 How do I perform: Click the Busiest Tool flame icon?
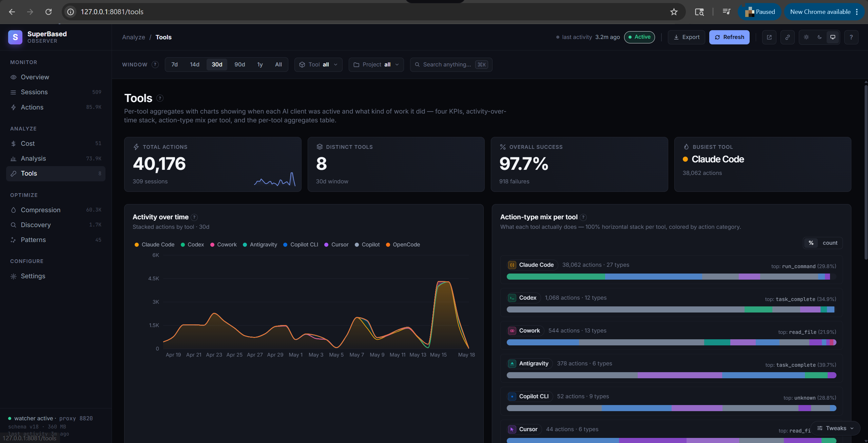(686, 147)
